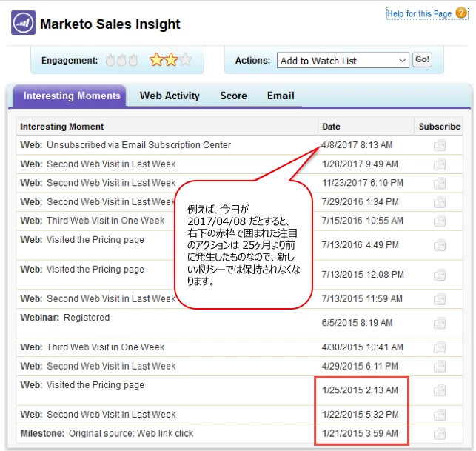Screen dimensions: 476x451
Task: Click the date 11/23/2017 6:10 PM
Action: [363, 183]
